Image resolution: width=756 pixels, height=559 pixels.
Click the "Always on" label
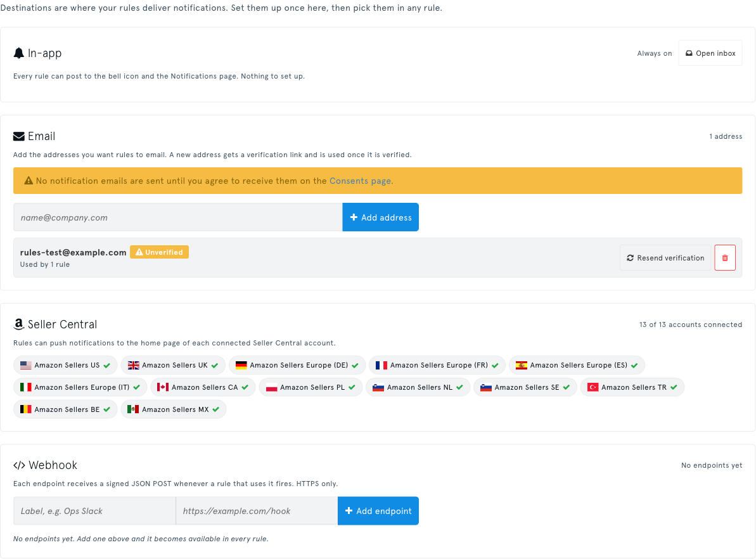[x=654, y=53]
